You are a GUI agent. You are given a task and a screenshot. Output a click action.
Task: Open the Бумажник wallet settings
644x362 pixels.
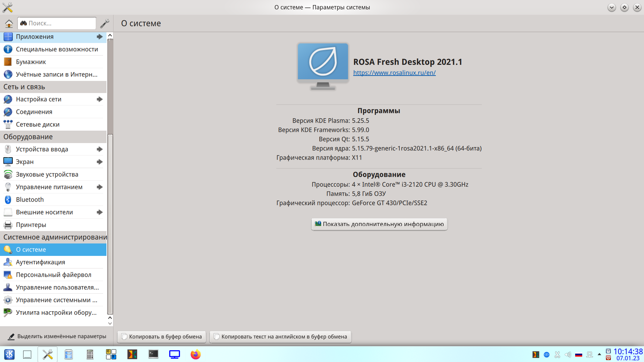click(53, 62)
